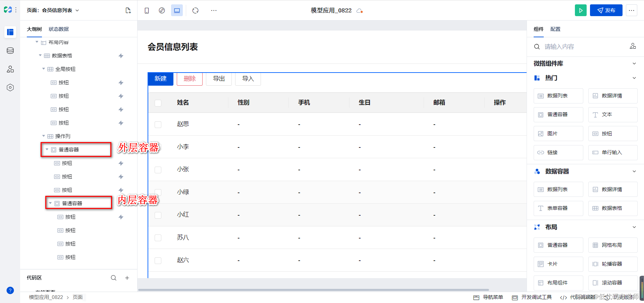The image size is (644, 303).
Task: Switch to desktop PC preview
Action: pyautogui.click(x=177, y=10)
